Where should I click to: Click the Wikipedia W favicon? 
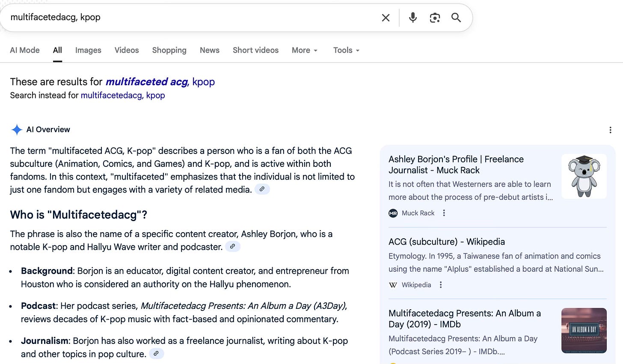pos(393,285)
